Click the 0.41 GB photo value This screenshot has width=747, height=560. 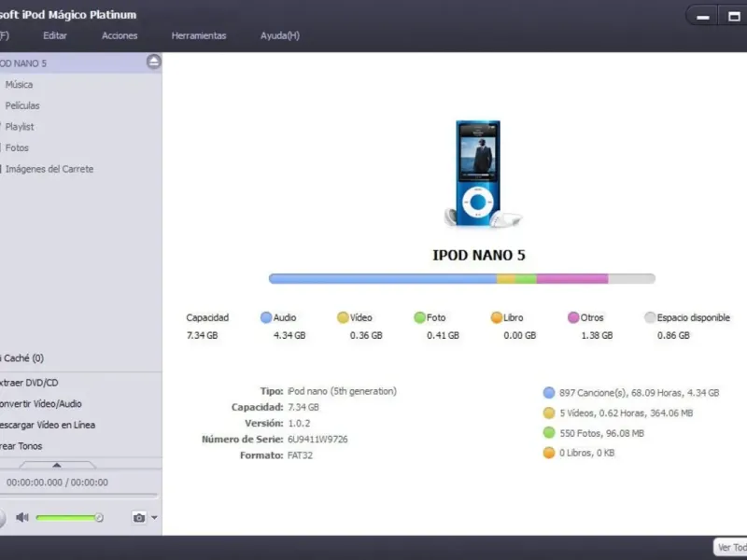tap(443, 335)
